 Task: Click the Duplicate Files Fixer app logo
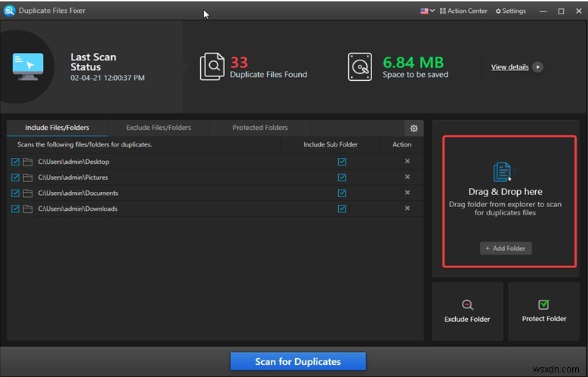(9, 11)
